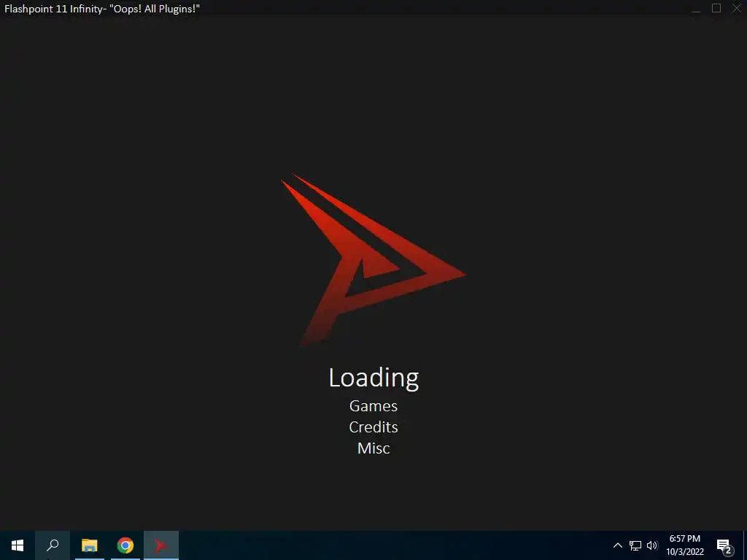Open the Action Center notifications
This screenshot has width=747, height=560.
pyautogui.click(x=724, y=546)
